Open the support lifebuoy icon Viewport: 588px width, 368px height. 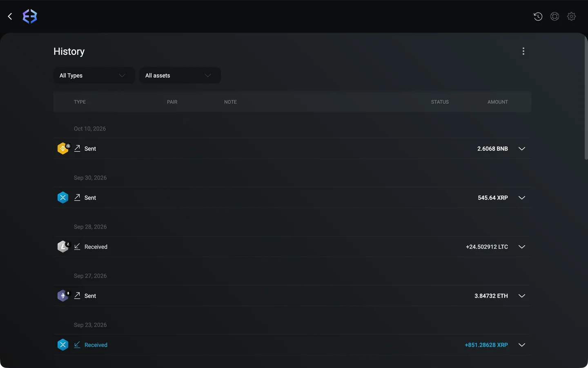click(x=555, y=16)
